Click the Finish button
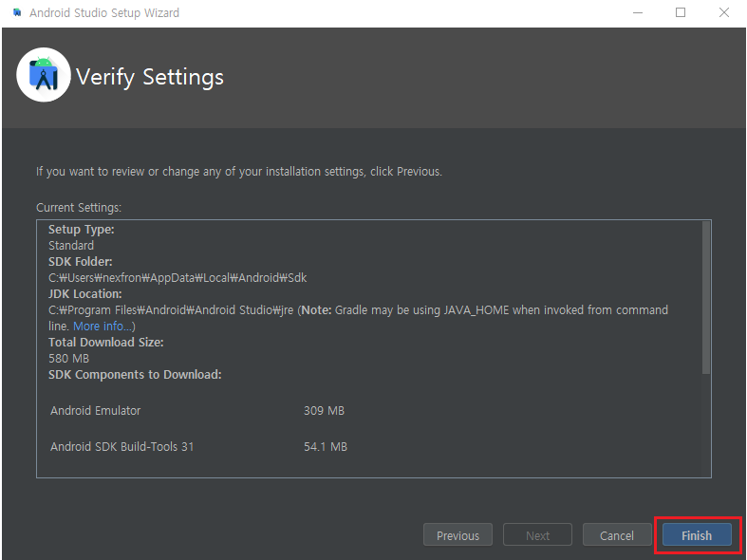The height and width of the screenshot is (560, 747). [x=697, y=534]
